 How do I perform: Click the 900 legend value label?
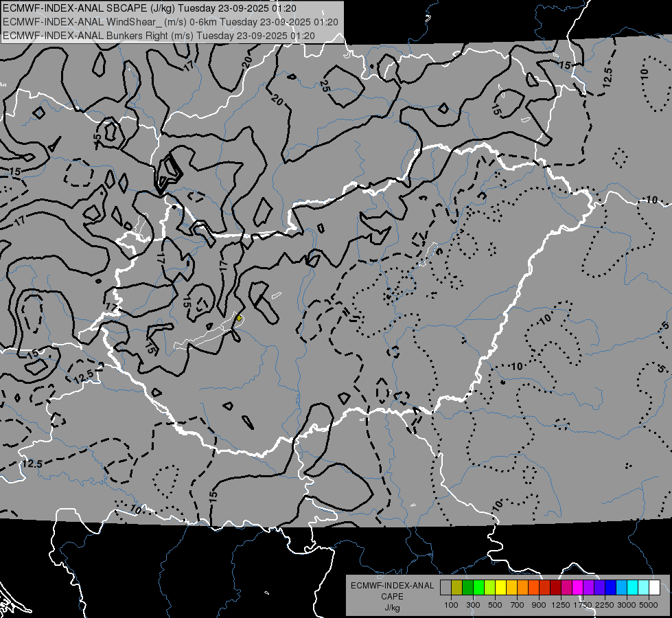point(539,605)
